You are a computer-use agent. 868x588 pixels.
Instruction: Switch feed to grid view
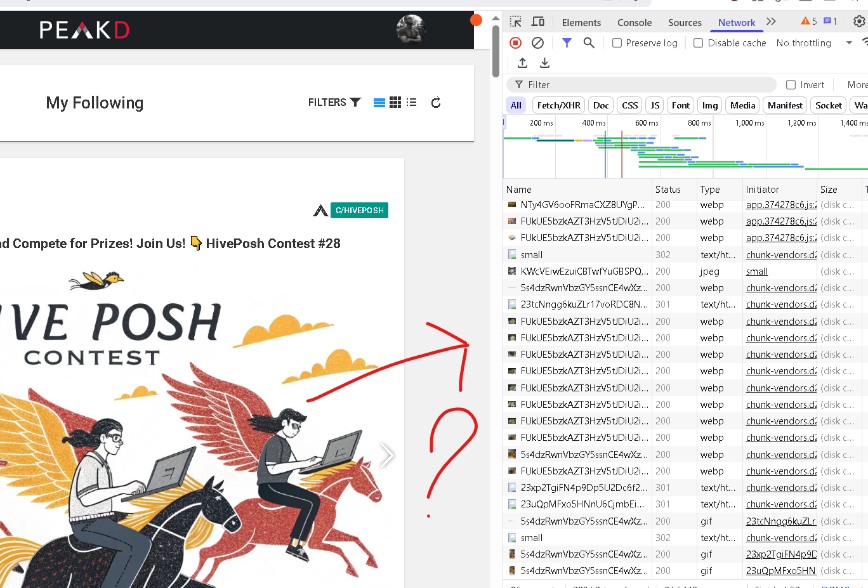coord(395,102)
